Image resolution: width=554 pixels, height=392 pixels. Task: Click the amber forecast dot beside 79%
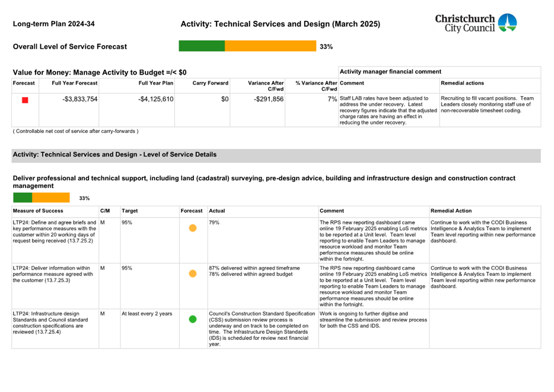193,228
